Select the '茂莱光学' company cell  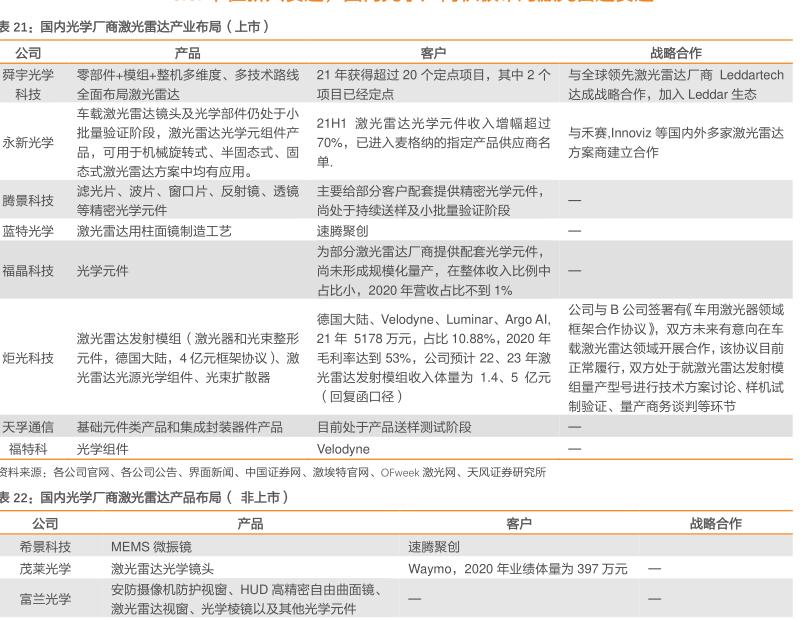pos(45,569)
